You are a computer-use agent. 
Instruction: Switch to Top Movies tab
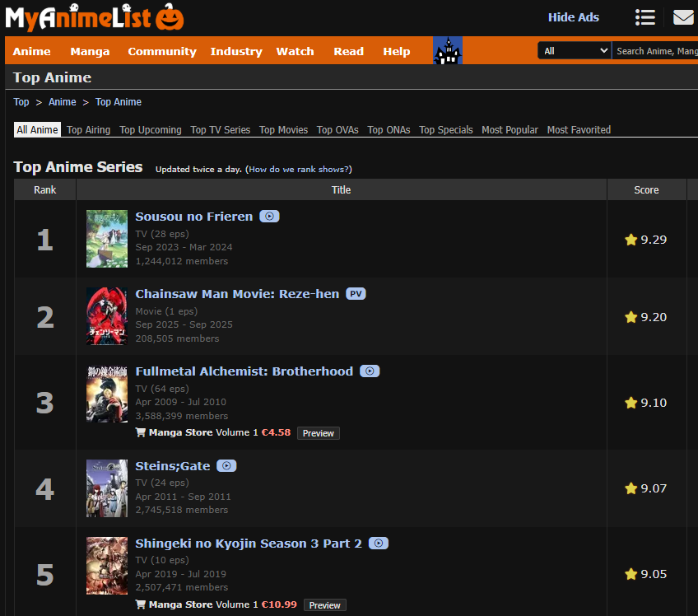click(283, 129)
